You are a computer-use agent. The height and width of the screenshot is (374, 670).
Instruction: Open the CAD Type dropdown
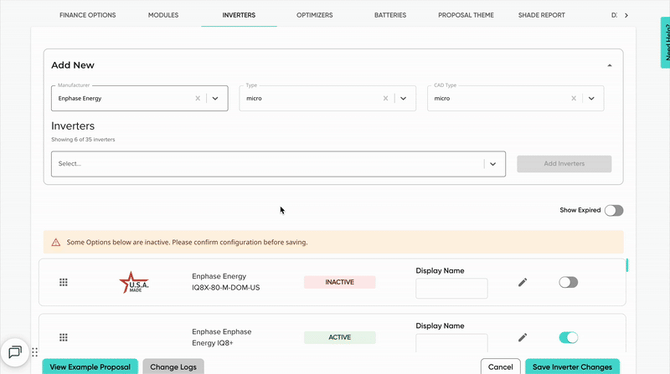pos(591,98)
